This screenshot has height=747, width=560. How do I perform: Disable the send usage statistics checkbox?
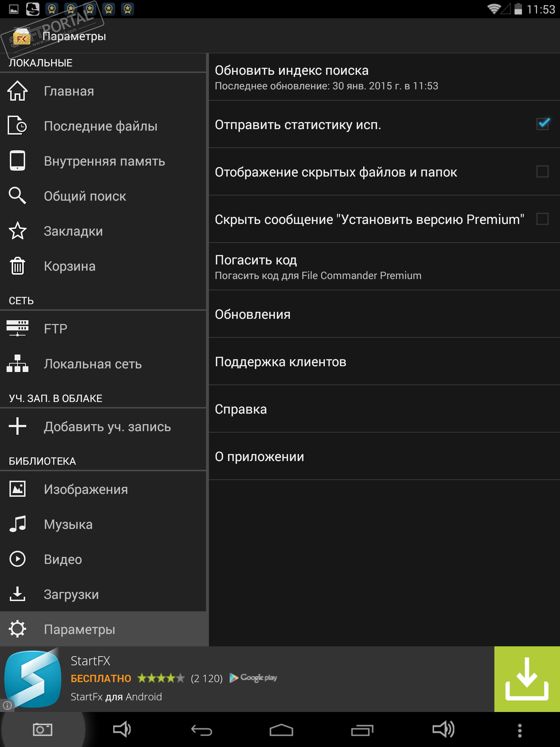pyautogui.click(x=542, y=124)
